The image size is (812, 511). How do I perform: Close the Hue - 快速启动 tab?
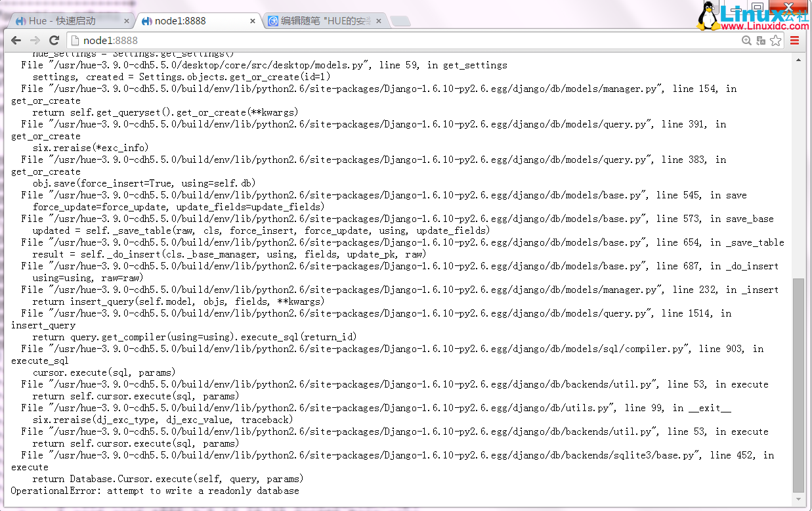127,21
